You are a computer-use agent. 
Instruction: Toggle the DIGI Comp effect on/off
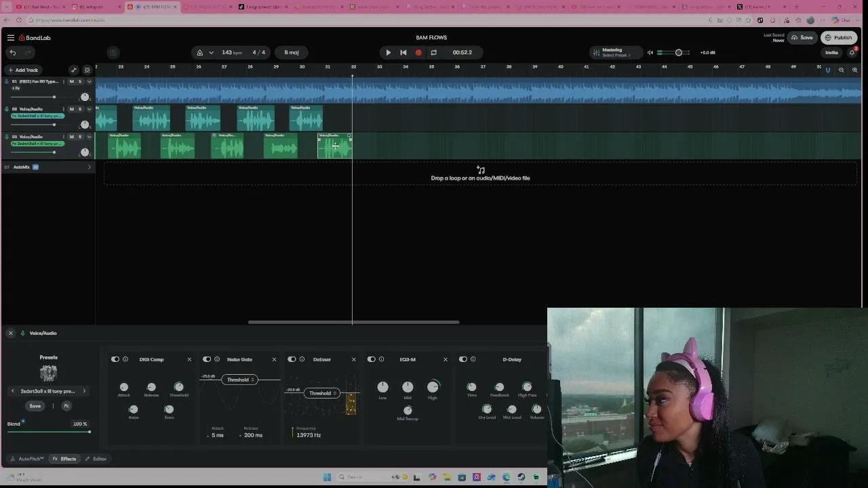point(115,359)
